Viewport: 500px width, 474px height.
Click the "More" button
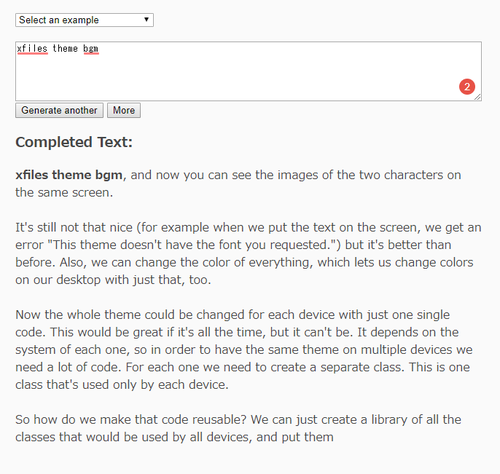pos(124,110)
